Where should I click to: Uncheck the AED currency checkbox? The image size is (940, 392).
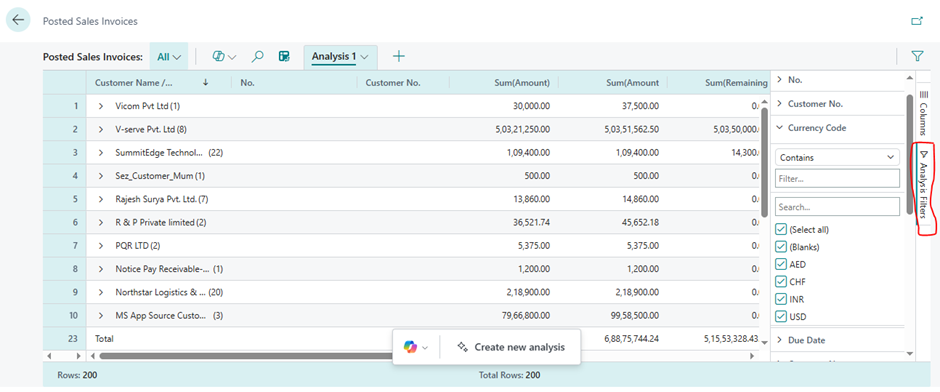781,264
